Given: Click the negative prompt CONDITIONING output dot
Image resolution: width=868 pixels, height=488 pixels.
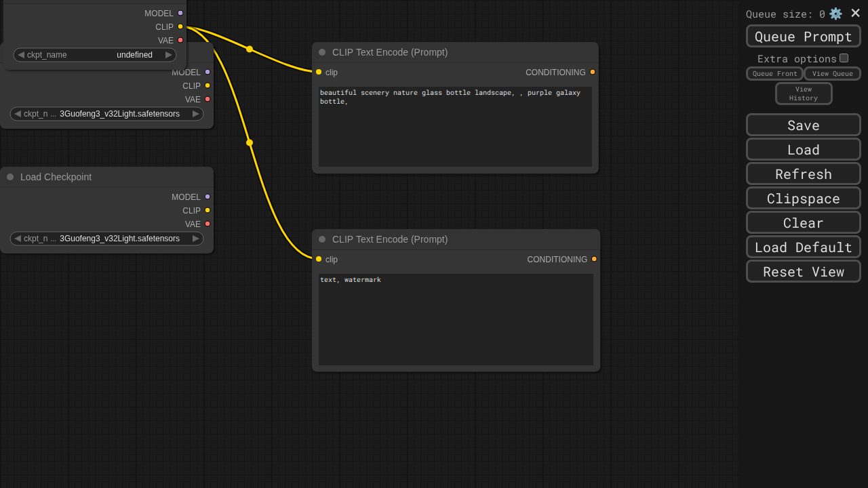Looking at the screenshot, I should (x=594, y=259).
